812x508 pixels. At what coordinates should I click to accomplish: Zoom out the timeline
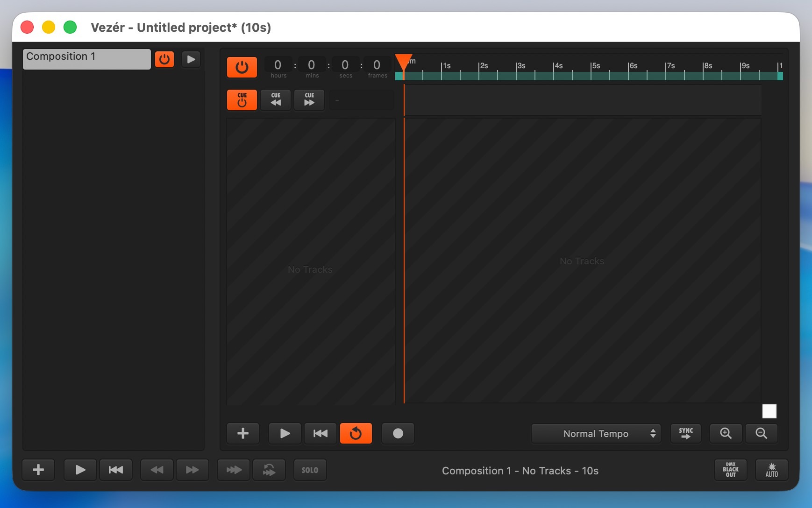(762, 433)
